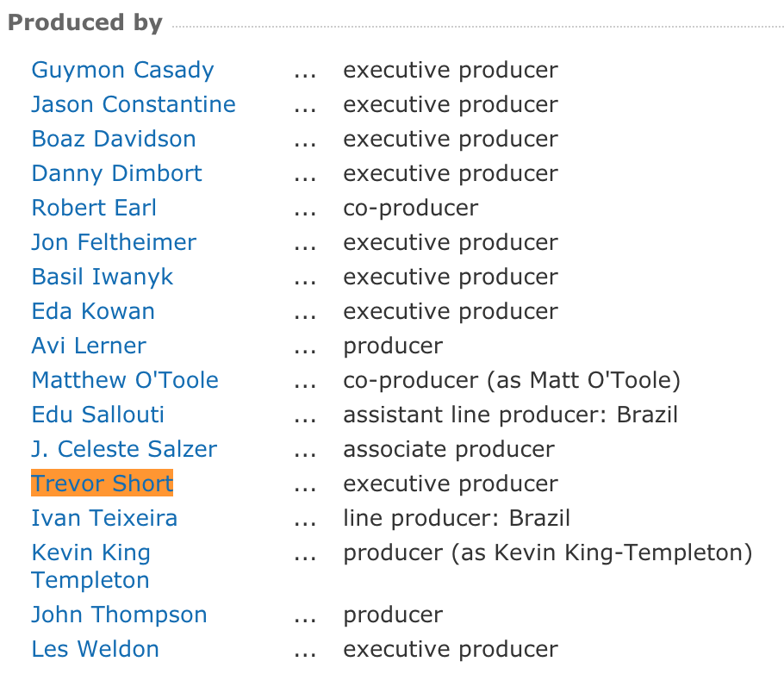Select the Danny Dimbort link

[116, 173]
